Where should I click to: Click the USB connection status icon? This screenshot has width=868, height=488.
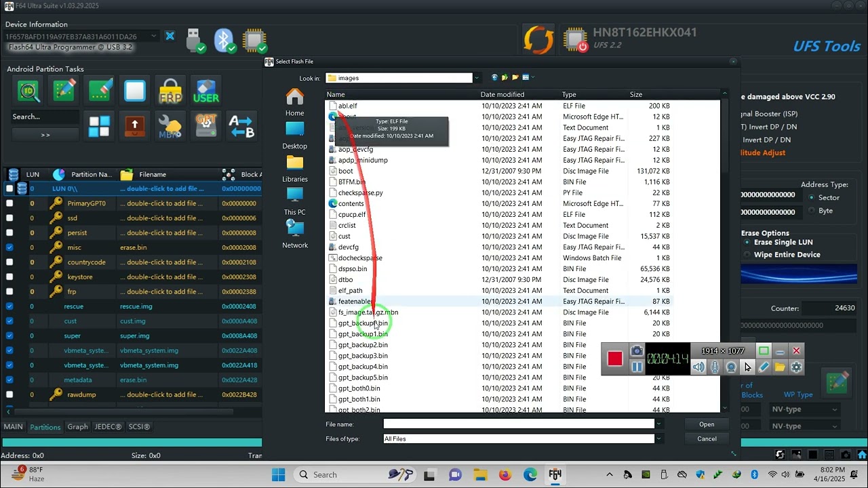click(195, 40)
